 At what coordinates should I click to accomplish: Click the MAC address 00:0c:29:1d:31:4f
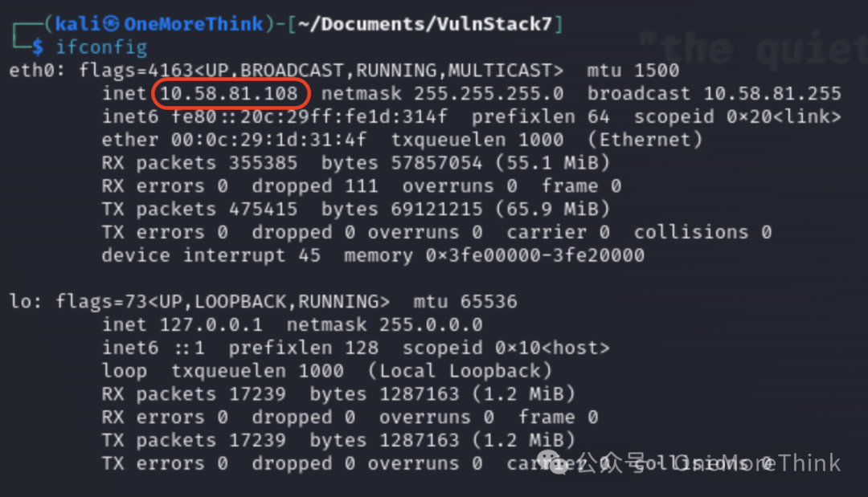268,140
